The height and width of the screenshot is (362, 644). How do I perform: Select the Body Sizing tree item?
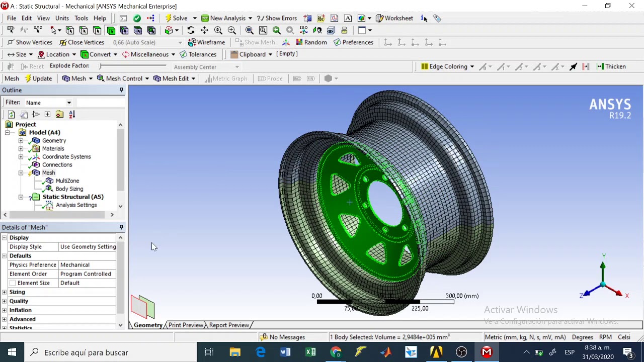pos(69,189)
